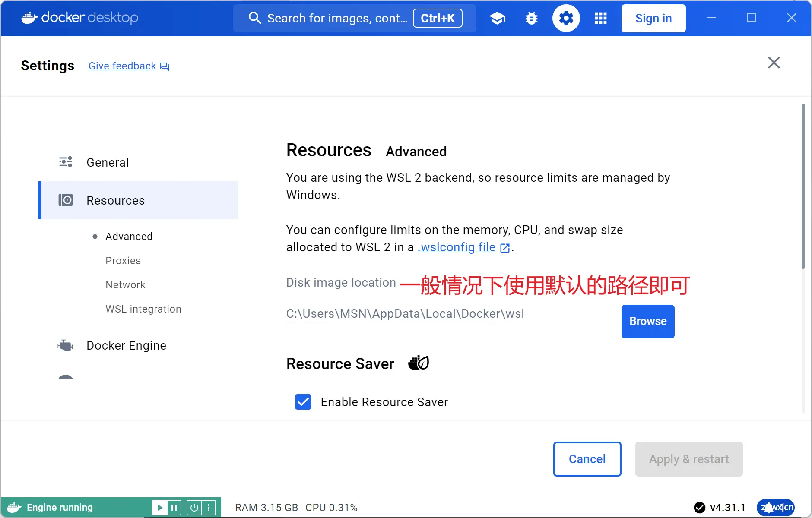
Task: Click the Cancel button
Action: 587,459
